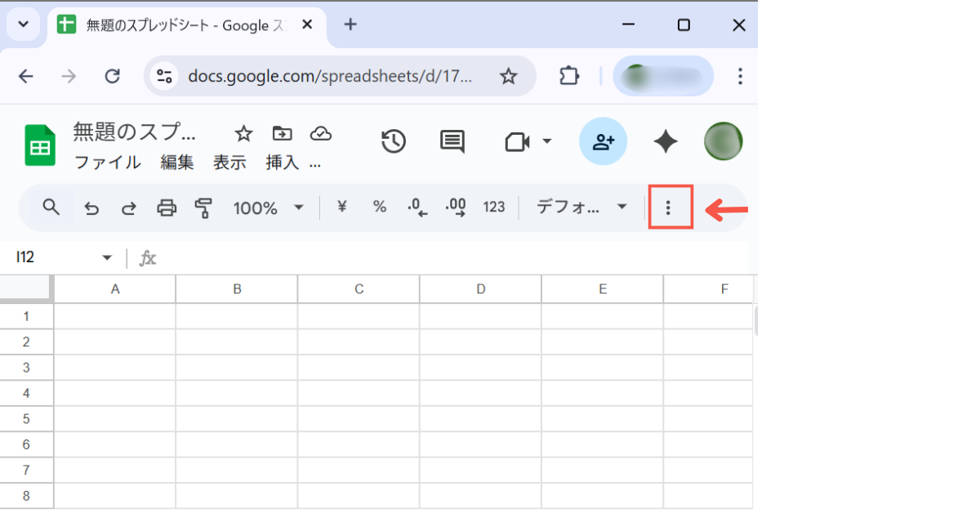Click the print icon
This screenshot has height=513, width=980.
[167, 208]
